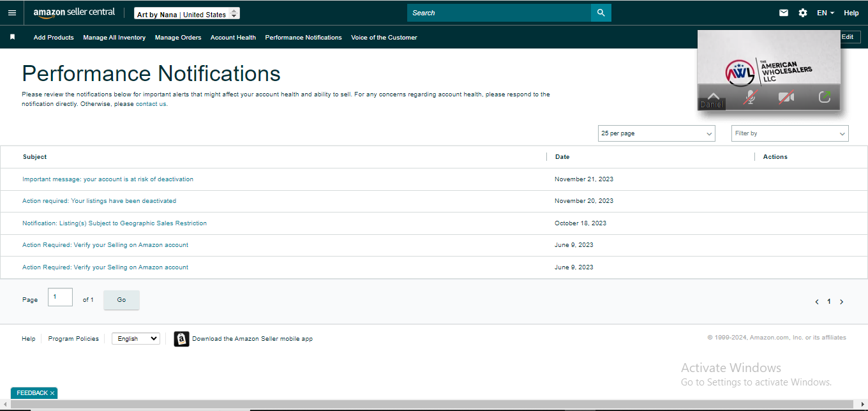Open Art by Nana store switcher
The height and width of the screenshot is (411, 868).
188,14
